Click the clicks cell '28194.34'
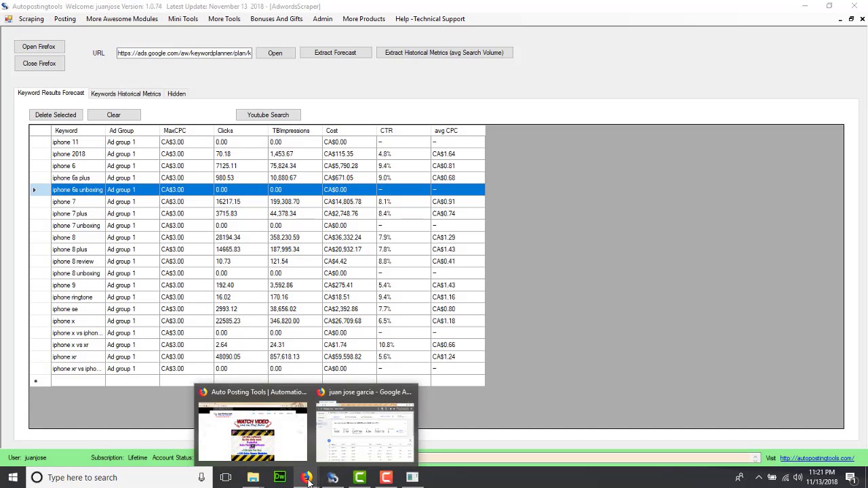 [x=241, y=238]
